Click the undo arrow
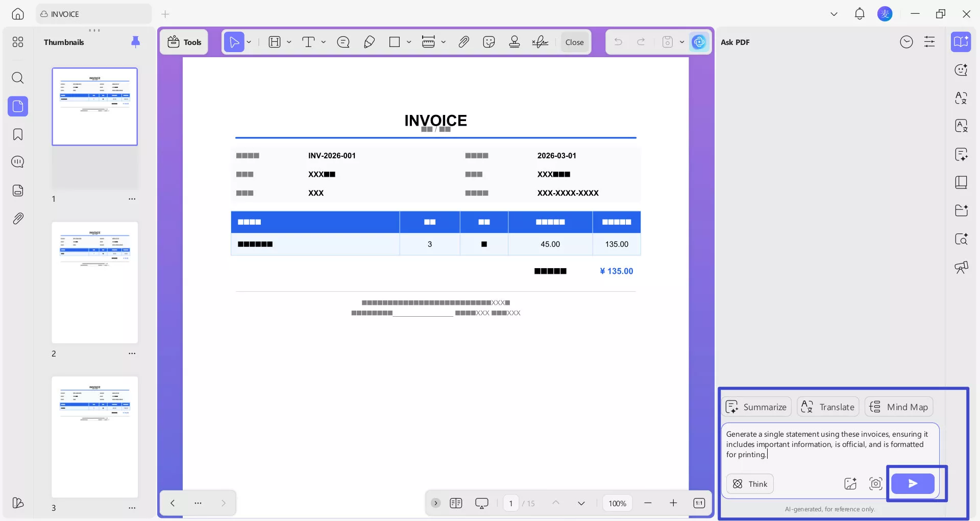The width and height of the screenshot is (980, 521). pos(618,42)
